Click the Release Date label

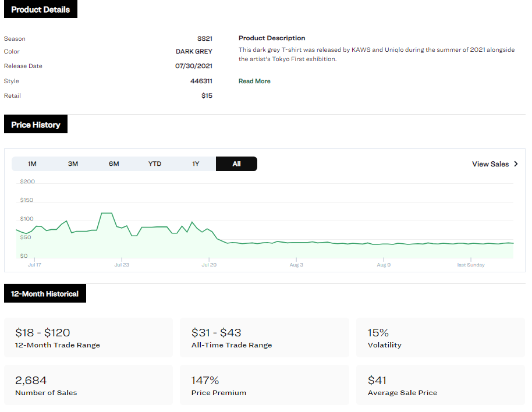coord(23,66)
